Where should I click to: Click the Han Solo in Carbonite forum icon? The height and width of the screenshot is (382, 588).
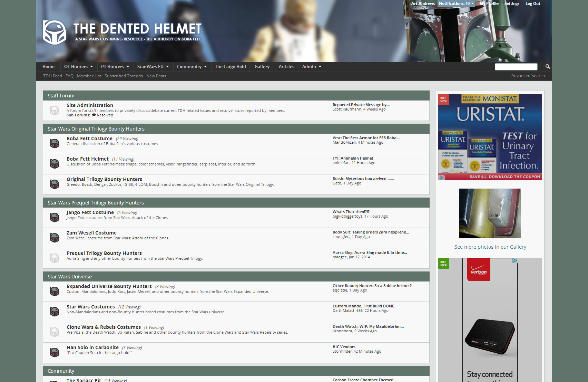55,352
